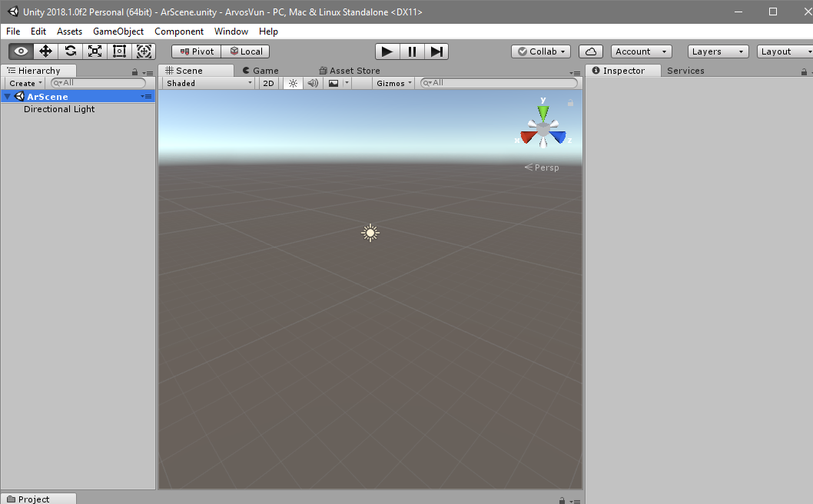The width and height of the screenshot is (813, 504).
Task: Select the Rotate tool
Action: tap(71, 51)
